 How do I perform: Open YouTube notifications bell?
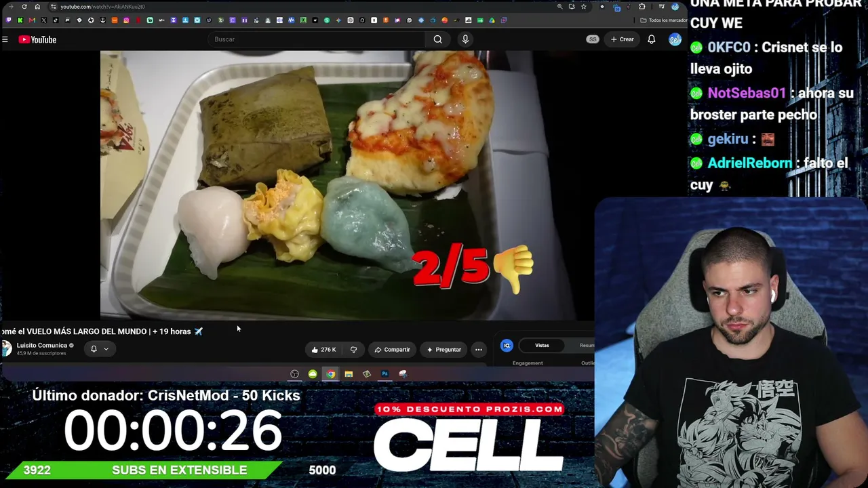click(652, 39)
